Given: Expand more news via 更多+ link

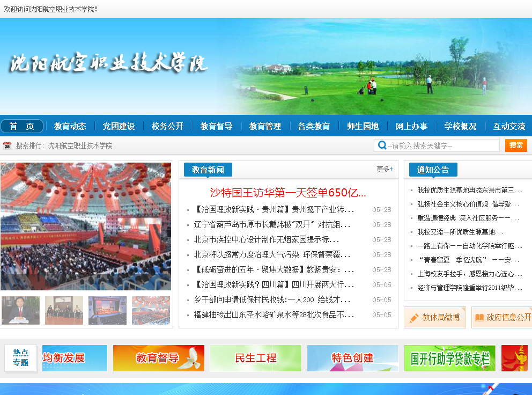Looking at the screenshot, I should 385,170.
